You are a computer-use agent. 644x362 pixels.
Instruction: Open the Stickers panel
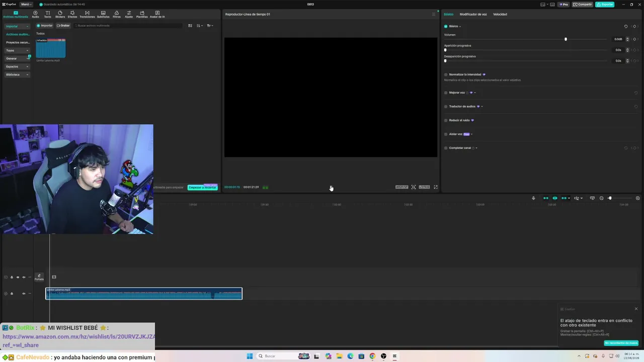click(60, 14)
